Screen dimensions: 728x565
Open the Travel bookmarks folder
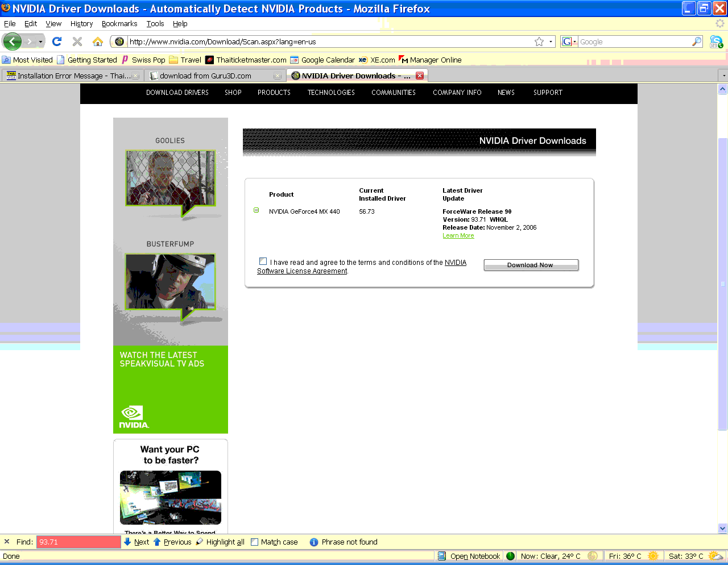coord(185,60)
